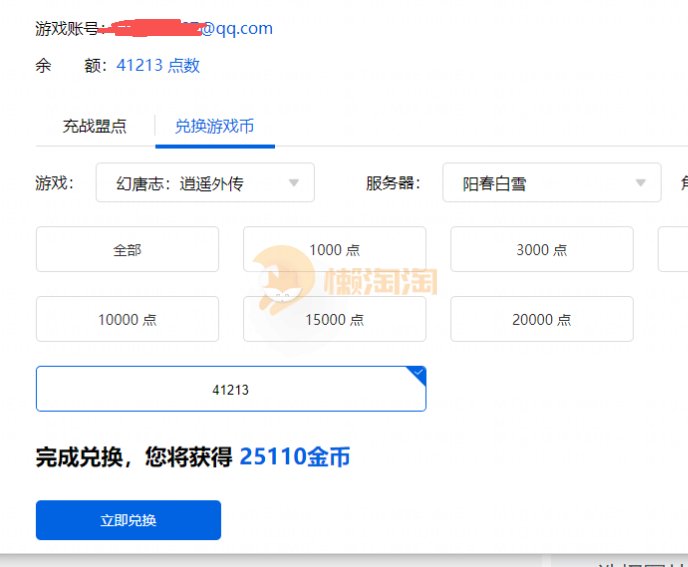Pick the 15000 点 amount

[x=334, y=319]
